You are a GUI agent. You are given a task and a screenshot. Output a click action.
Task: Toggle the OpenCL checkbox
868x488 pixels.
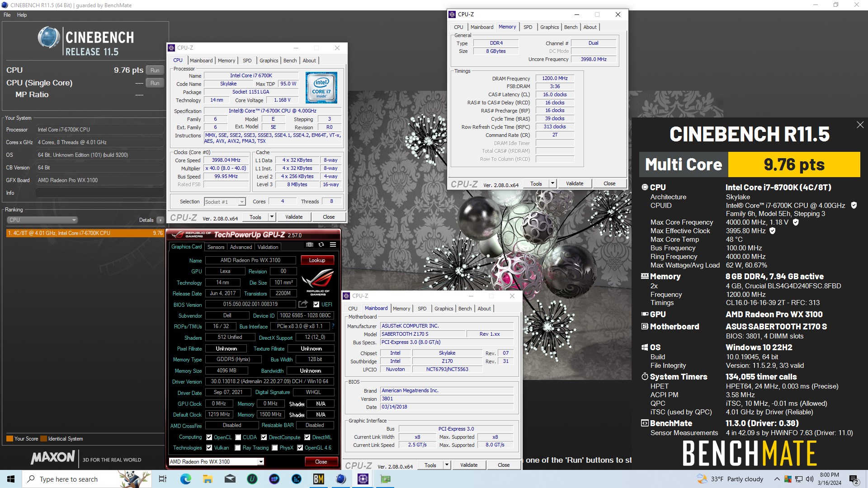tap(209, 437)
